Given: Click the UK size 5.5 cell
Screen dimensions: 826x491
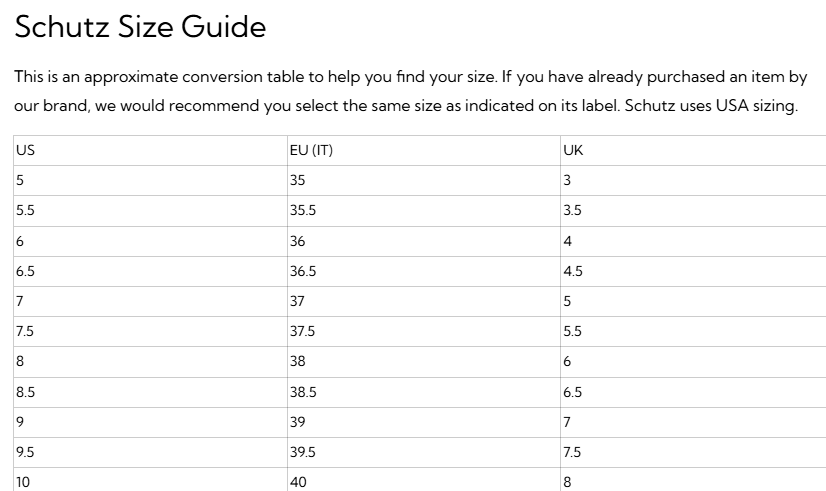Looking at the screenshot, I should click(x=693, y=331).
